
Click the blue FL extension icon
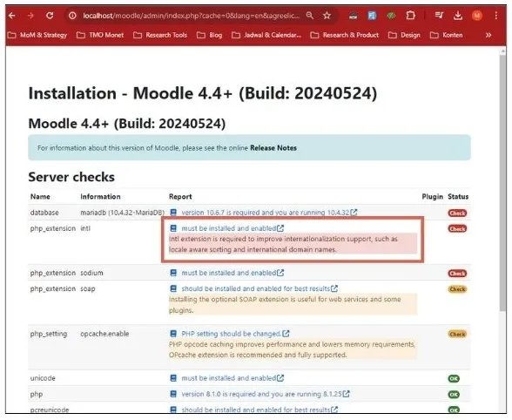[372, 16]
